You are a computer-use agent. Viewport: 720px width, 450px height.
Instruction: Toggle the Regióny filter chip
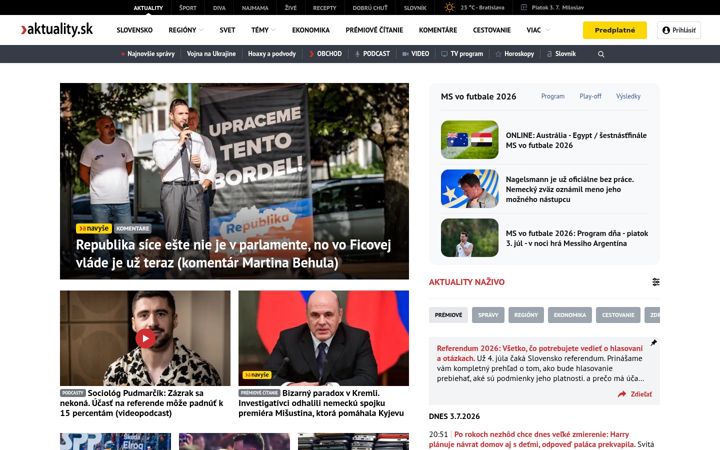[526, 315]
